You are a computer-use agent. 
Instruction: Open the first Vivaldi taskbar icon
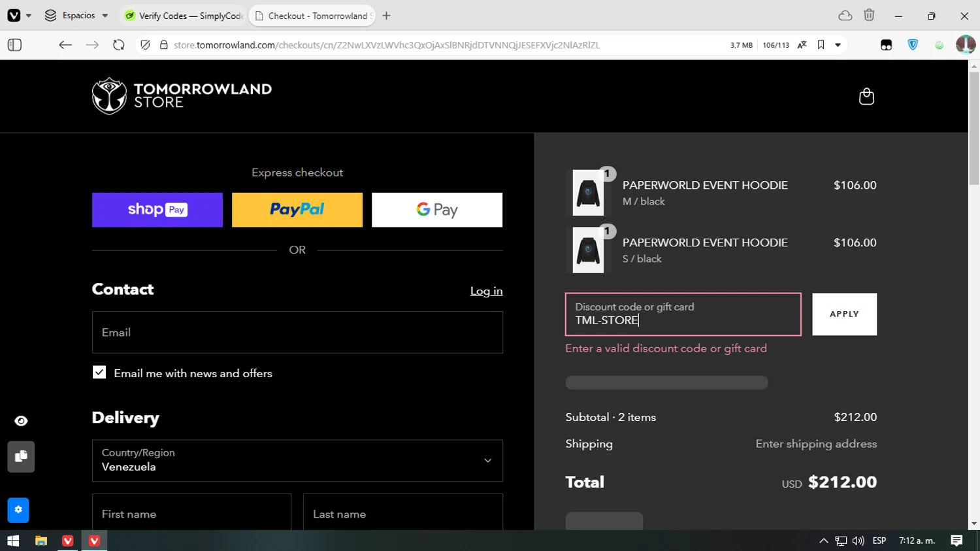point(67,541)
